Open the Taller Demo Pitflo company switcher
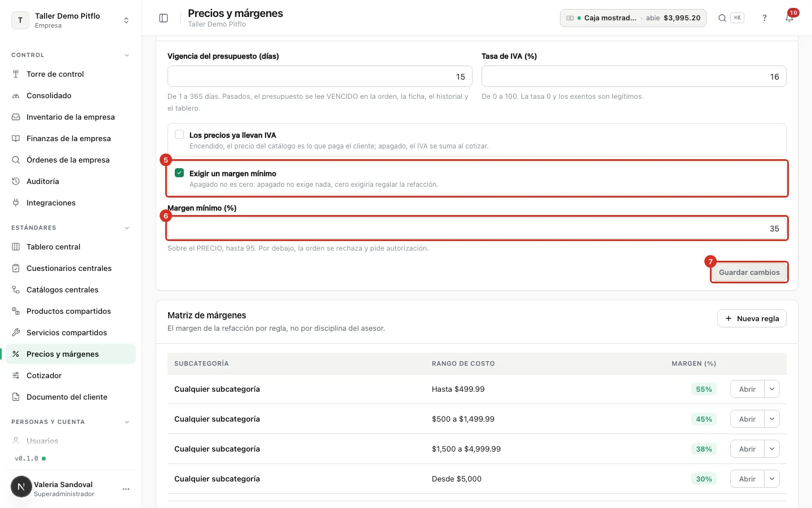Image resolution: width=812 pixels, height=508 pixels. click(70, 20)
